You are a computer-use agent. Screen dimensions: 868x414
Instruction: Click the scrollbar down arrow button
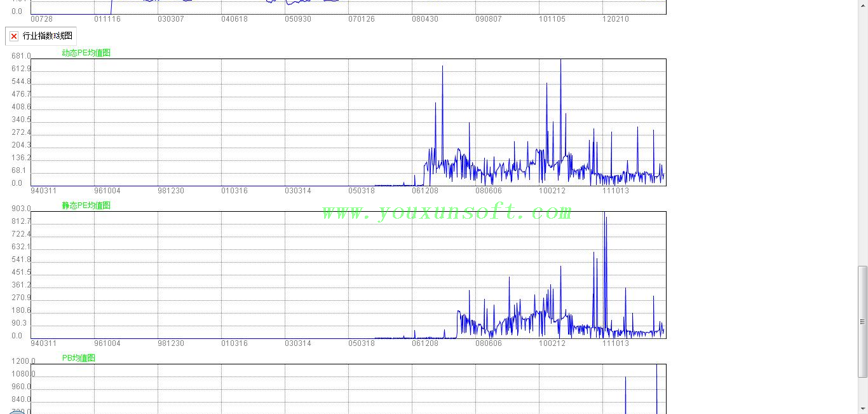tap(862, 408)
